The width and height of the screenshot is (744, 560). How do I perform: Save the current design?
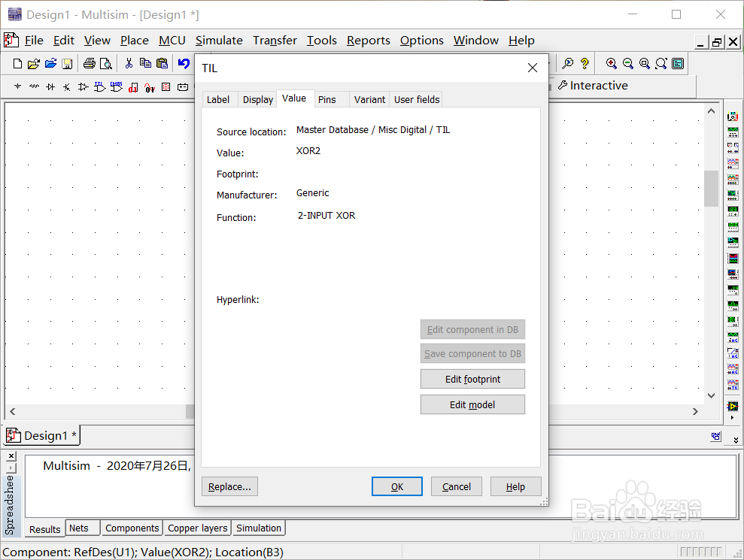click(x=68, y=64)
